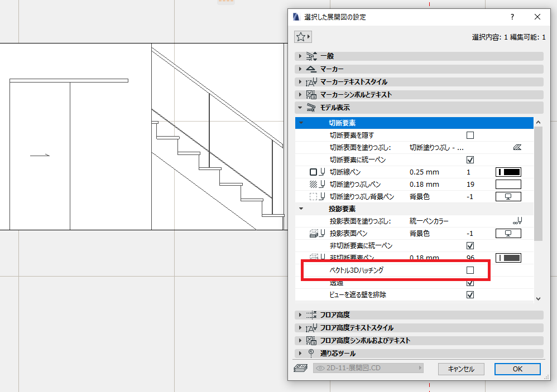Uncheck the 透過 checkbox
The width and height of the screenshot is (557, 392).
[470, 283]
